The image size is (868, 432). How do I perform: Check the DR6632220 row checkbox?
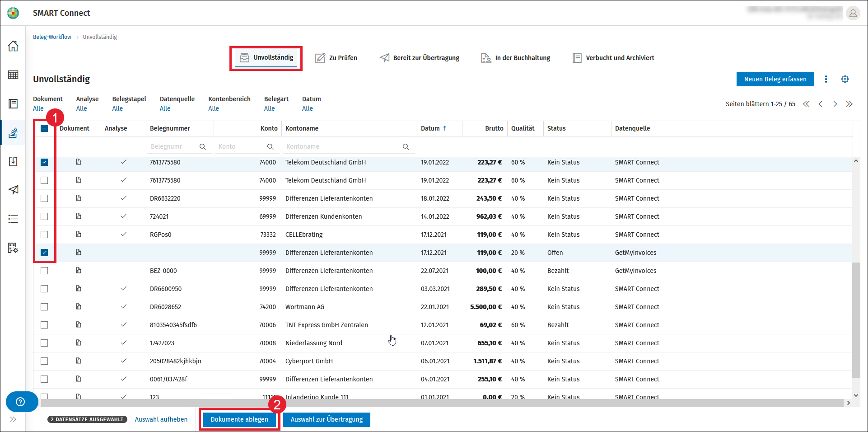44,198
